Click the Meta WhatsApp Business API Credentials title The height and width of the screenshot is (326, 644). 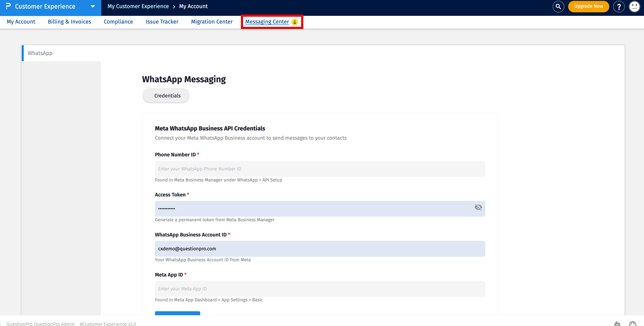coord(210,128)
